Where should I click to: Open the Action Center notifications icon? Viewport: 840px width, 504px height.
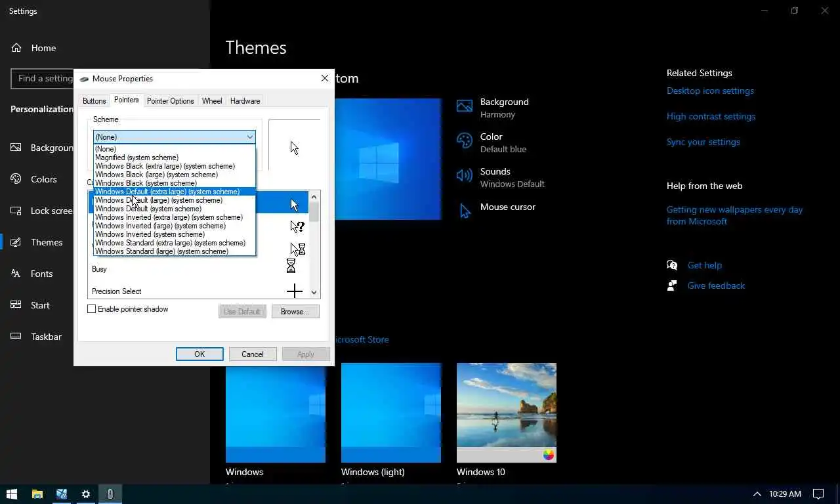click(x=818, y=494)
